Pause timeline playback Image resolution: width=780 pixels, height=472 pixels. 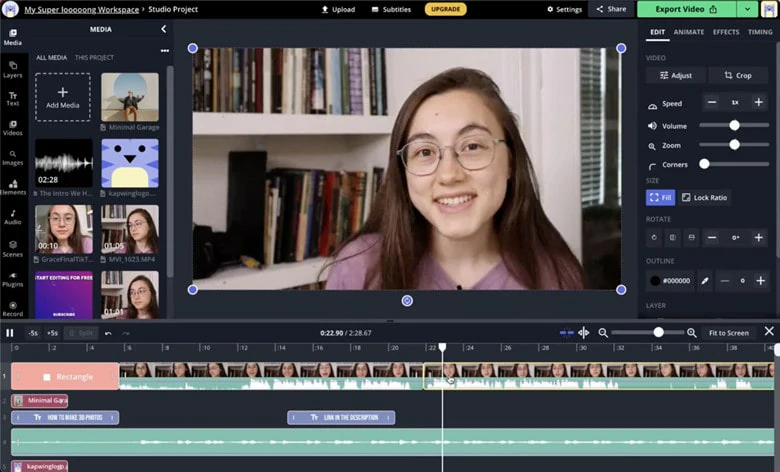(x=10, y=333)
